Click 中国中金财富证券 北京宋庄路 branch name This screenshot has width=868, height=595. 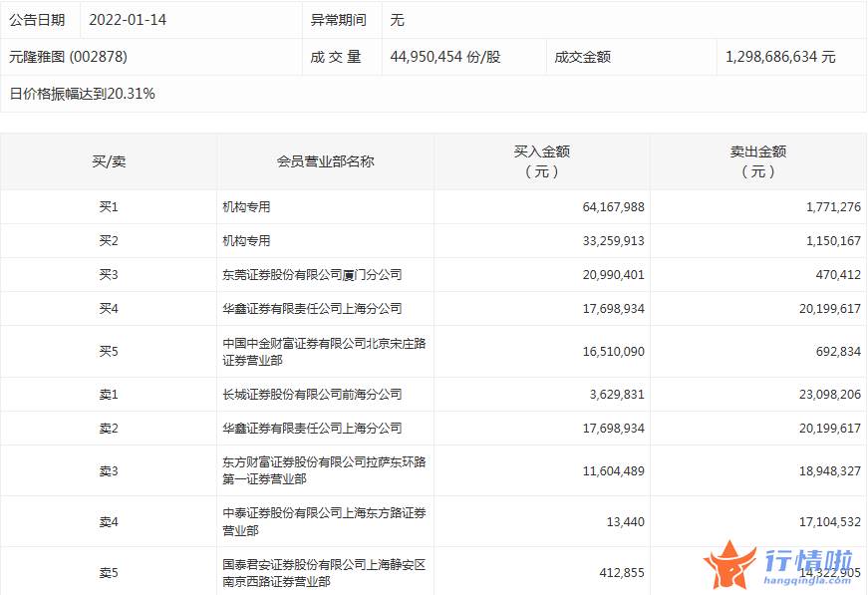(325, 352)
